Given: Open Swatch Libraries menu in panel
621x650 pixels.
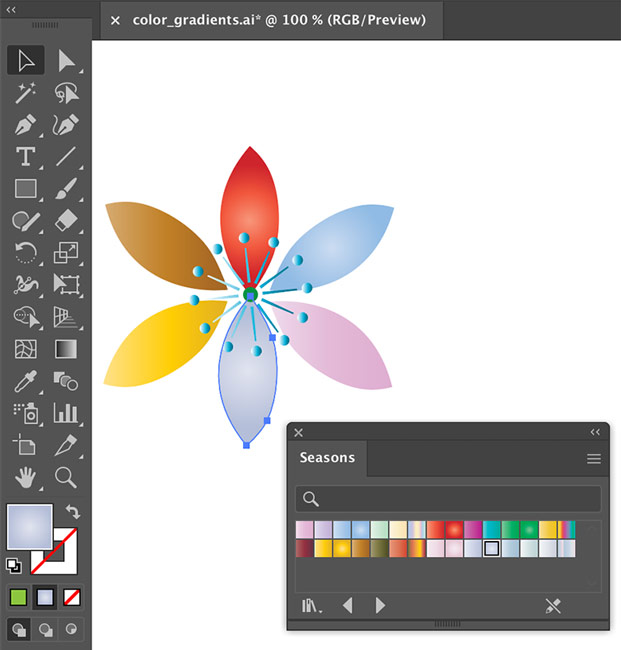Looking at the screenshot, I should pos(312,605).
